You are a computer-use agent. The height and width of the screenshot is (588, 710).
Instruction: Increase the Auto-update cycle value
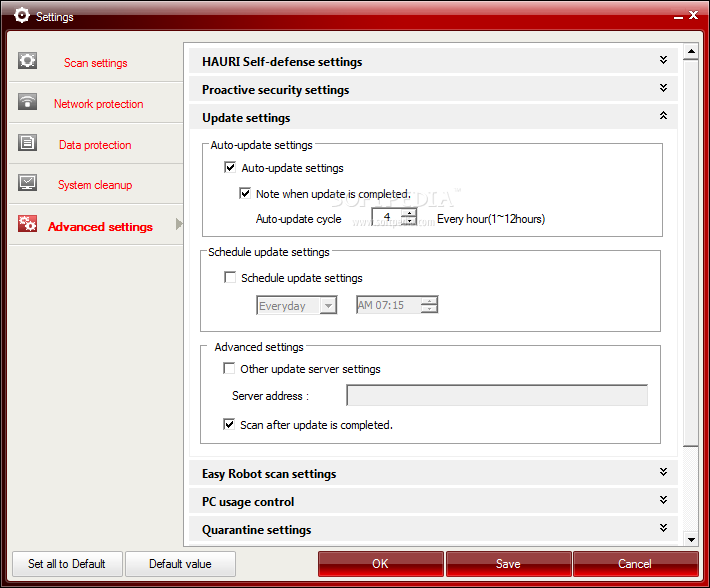pos(409,213)
